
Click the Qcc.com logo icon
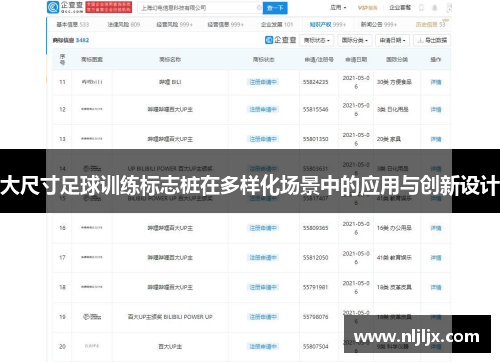tap(53, 7)
